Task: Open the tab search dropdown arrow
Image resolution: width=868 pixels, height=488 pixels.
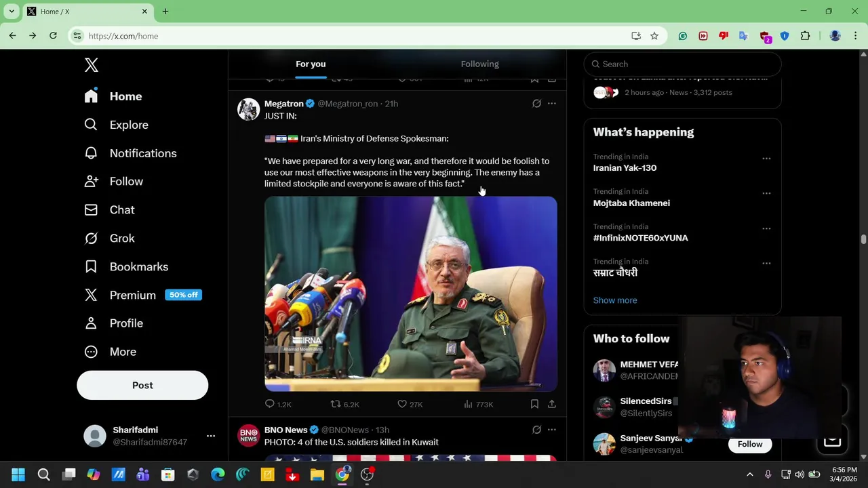Action: (12, 12)
